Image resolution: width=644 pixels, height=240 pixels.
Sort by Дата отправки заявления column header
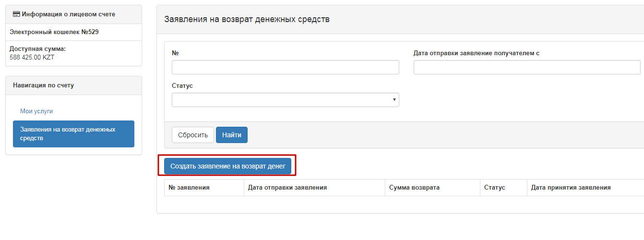[287, 188]
